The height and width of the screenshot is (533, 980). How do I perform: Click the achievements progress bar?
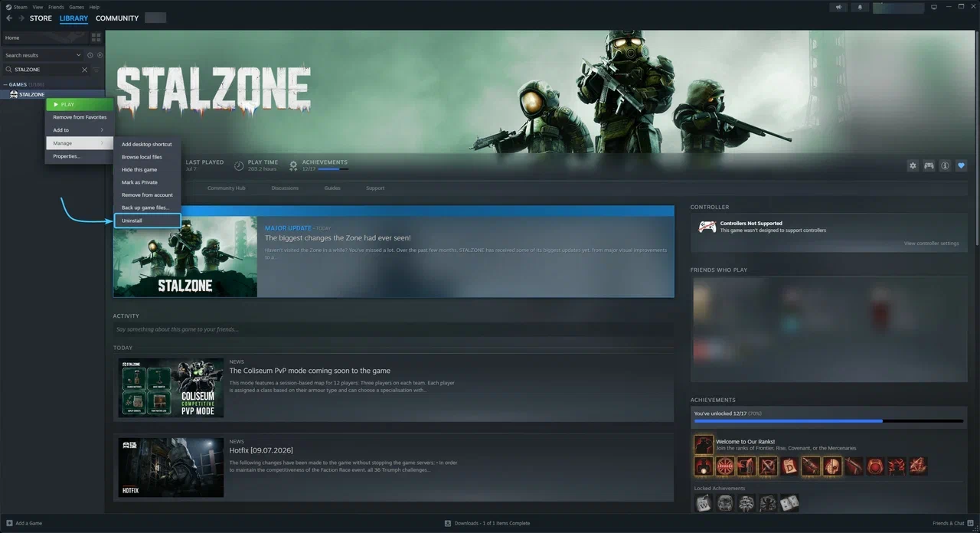coord(828,420)
